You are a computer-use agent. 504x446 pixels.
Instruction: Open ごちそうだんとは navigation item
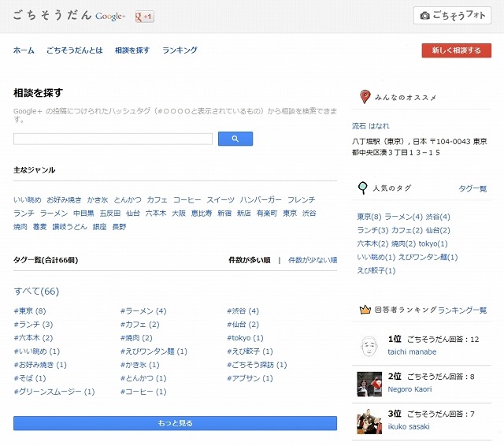click(x=75, y=50)
